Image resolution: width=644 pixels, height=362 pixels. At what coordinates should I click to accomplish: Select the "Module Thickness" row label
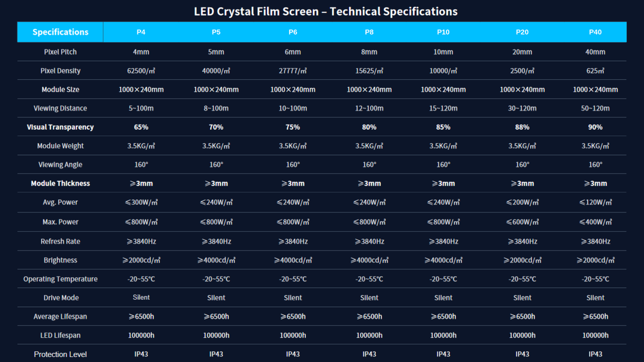(60, 183)
